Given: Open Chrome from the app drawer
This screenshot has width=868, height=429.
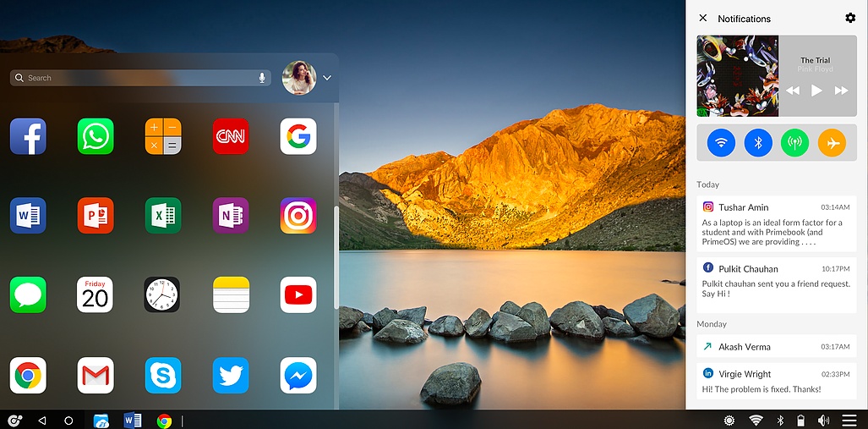Looking at the screenshot, I should click(28, 375).
